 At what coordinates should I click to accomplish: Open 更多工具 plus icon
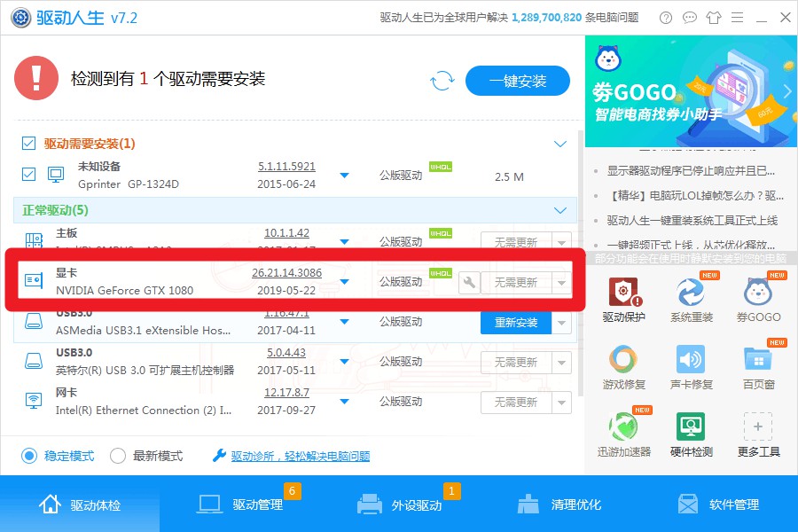(x=758, y=426)
